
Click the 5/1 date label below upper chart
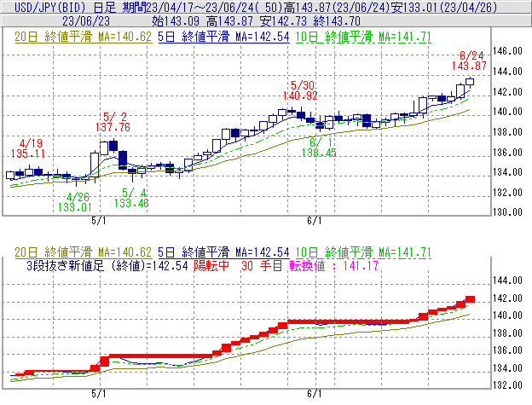coord(99,221)
